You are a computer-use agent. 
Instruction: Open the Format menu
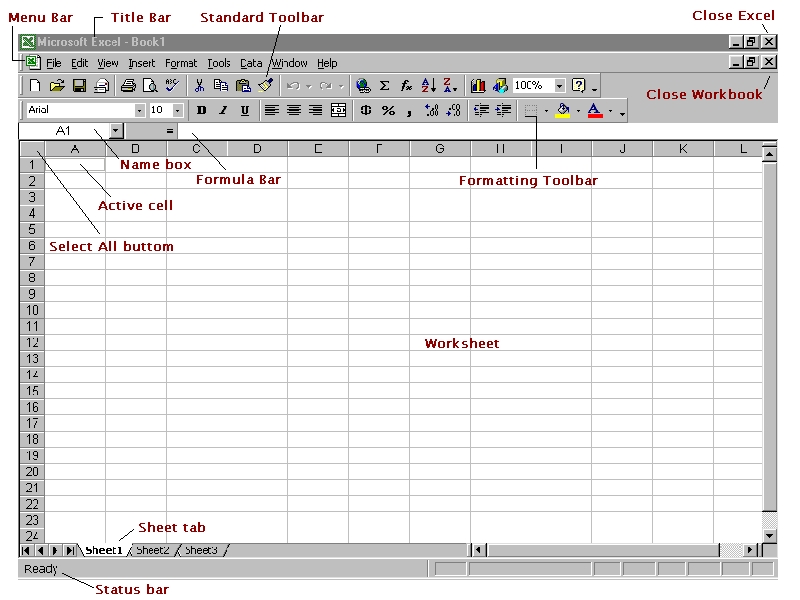tap(181, 63)
